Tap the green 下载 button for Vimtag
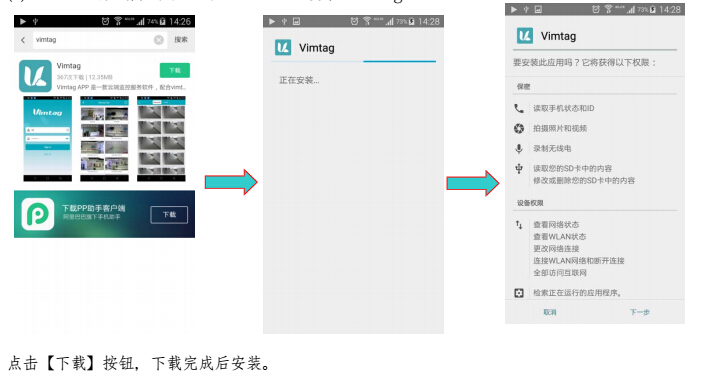This screenshot has height=382, width=701. [x=175, y=70]
